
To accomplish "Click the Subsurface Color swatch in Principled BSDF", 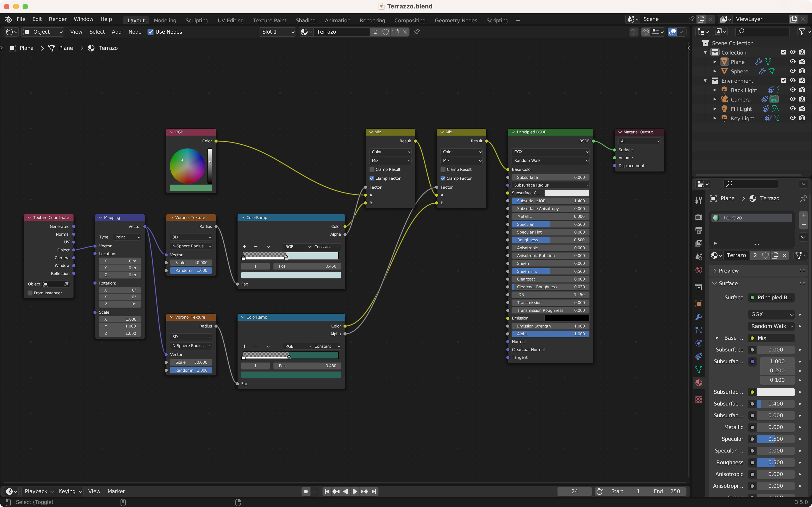I will coord(566,193).
